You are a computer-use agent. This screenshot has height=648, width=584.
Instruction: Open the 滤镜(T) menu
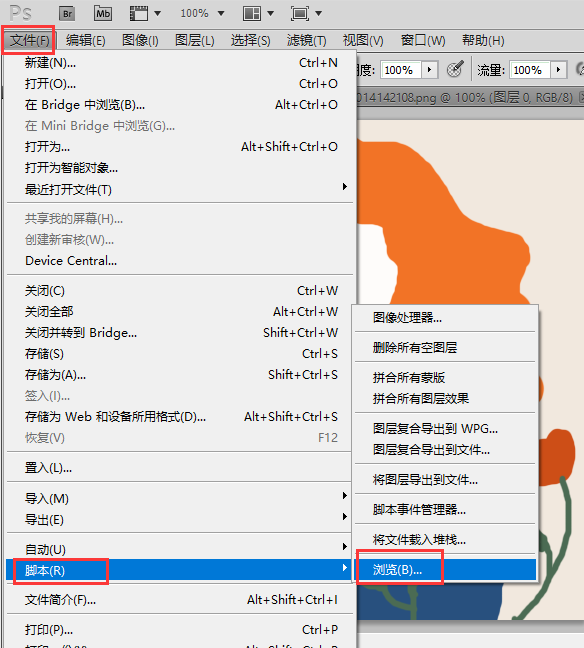pos(306,40)
